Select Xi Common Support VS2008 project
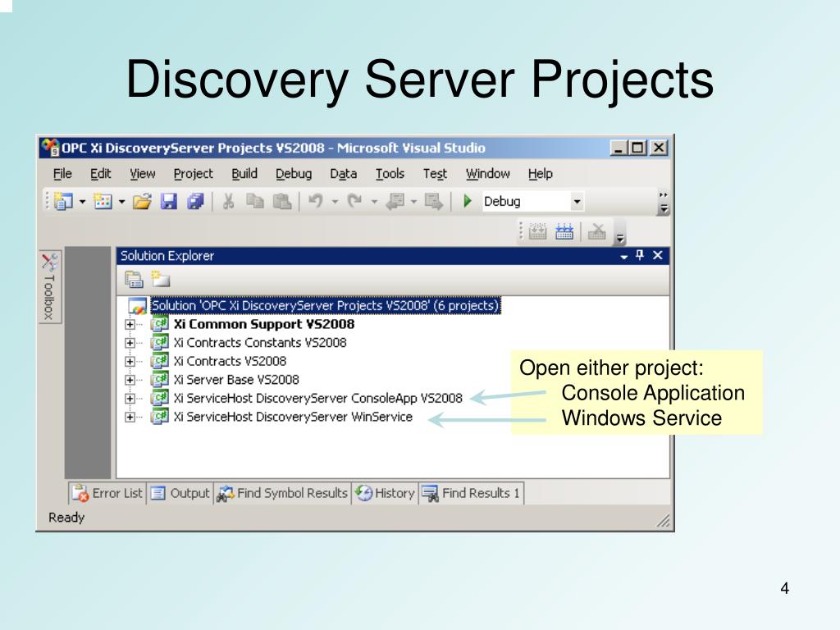This screenshot has width=840, height=630. point(264,324)
